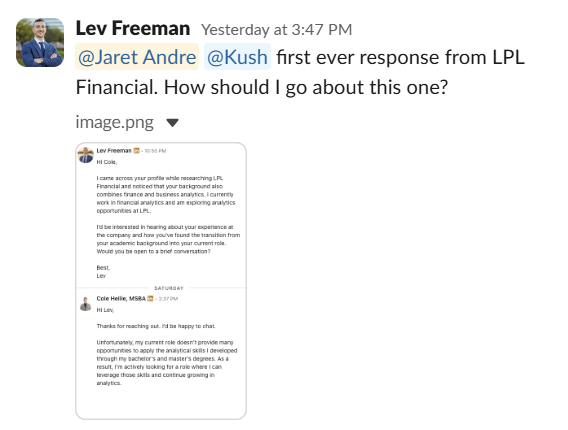The width and height of the screenshot is (568, 430).
Task: Click the "Hi Cole," greeting line
Action: [106, 162]
